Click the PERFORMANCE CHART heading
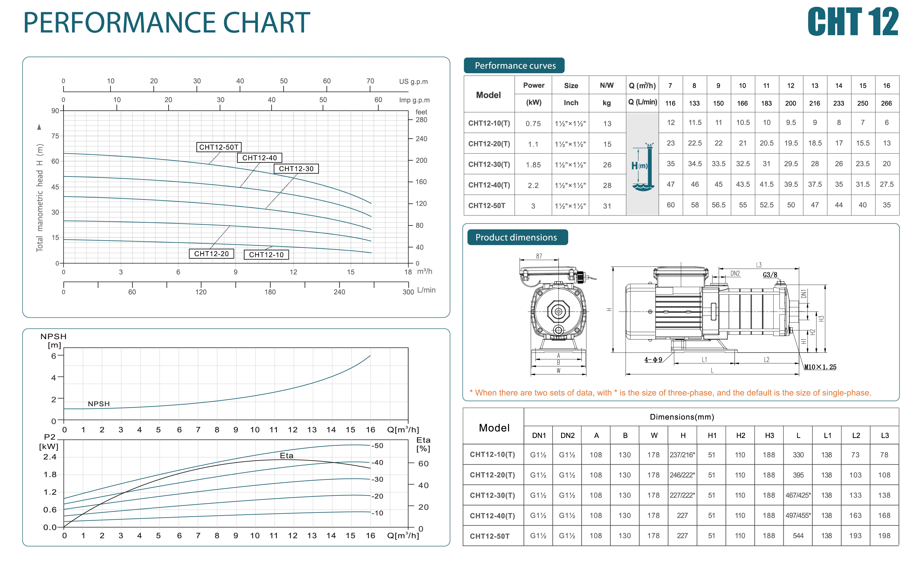This screenshot has height=562, width=924. 167,22
